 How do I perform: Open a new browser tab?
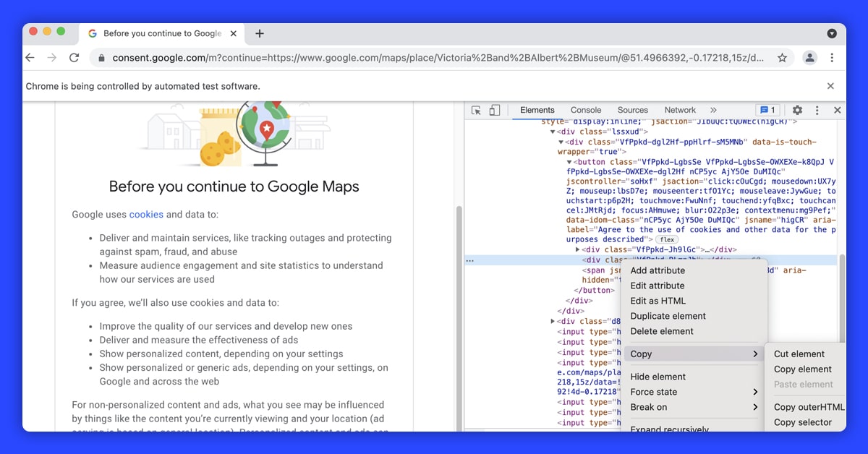[260, 33]
